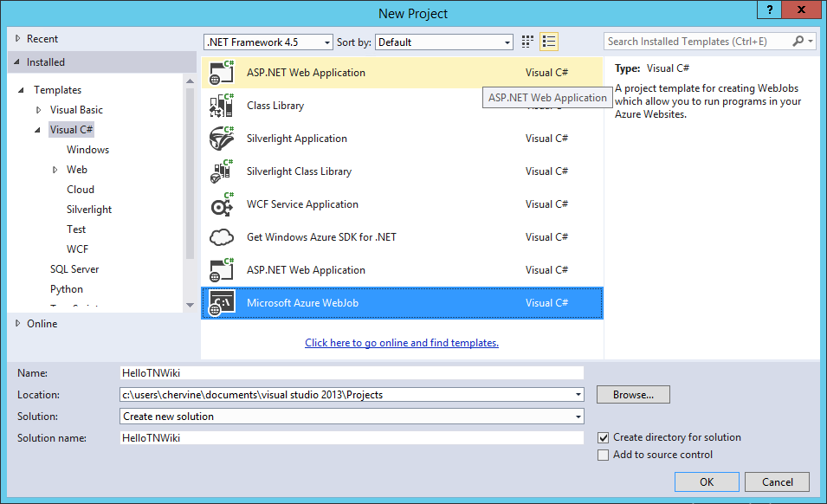This screenshot has height=504, width=827.
Task: Click the Cancel button
Action: coord(777,481)
